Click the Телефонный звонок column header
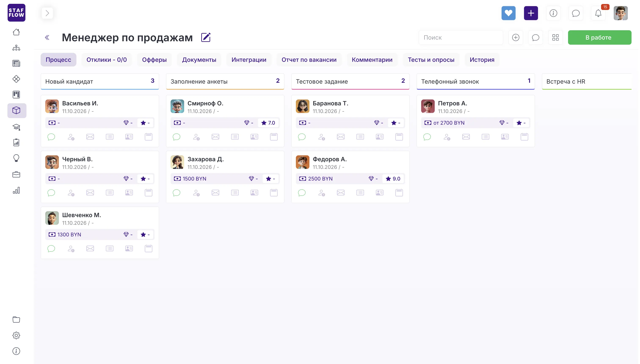The height and width of the screenshot is (364, 640). (475, 81)
